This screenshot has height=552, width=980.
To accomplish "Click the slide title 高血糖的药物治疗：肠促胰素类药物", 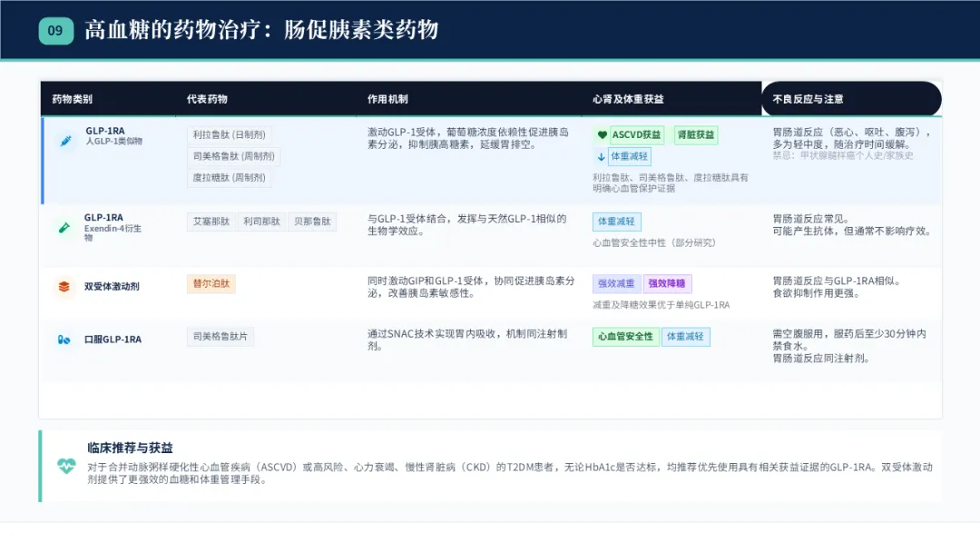I will click(261, 30).
